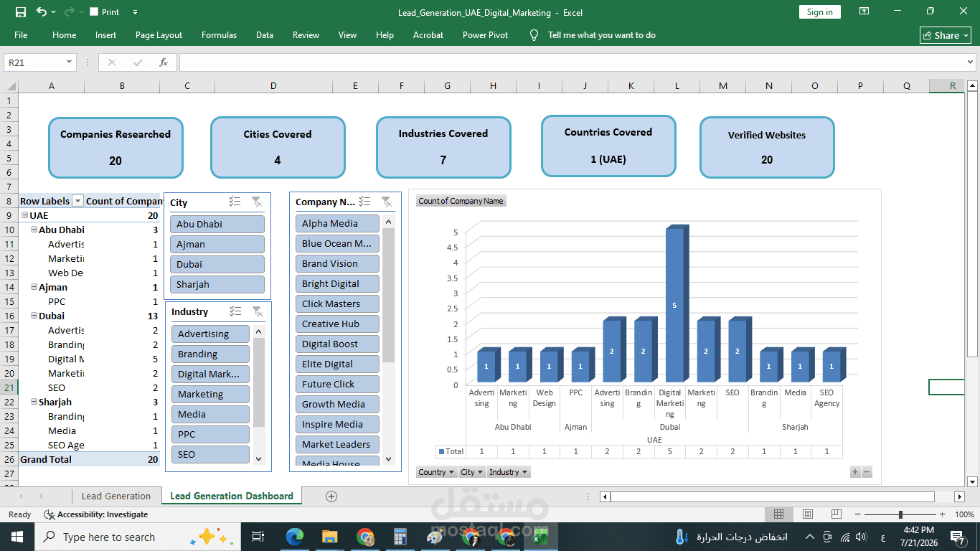Open the Power Pivot ribbon tab
The image size is (980, 551).
485,35
